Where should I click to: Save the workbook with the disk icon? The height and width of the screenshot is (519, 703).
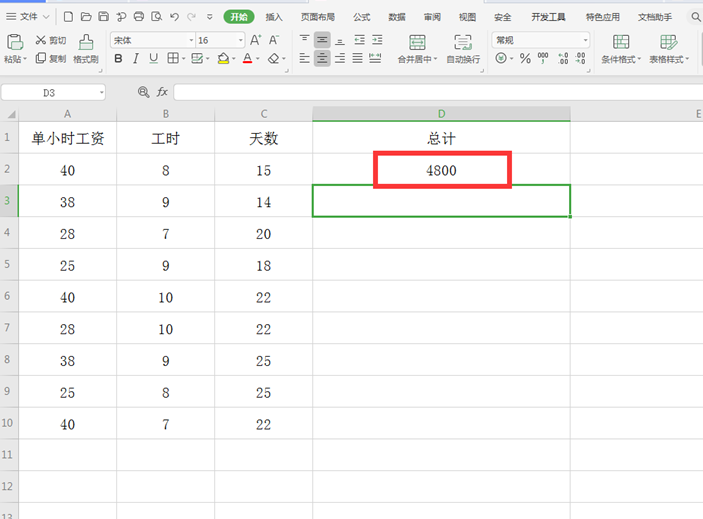pos(104,17)
